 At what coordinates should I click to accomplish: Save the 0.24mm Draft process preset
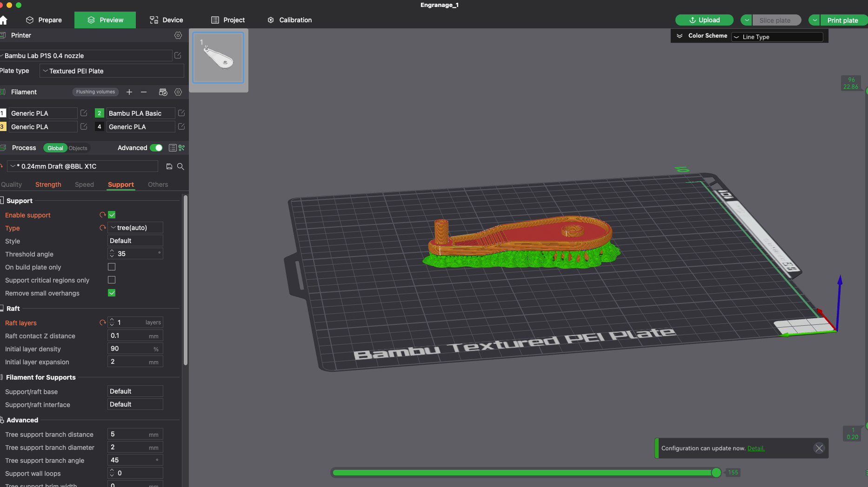coord(169,166)
